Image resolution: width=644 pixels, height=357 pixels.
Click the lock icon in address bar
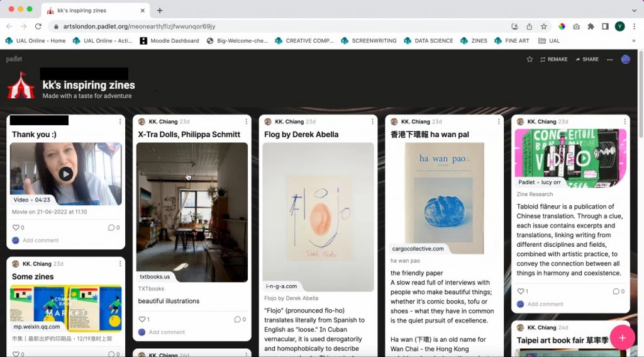point(56,26)
